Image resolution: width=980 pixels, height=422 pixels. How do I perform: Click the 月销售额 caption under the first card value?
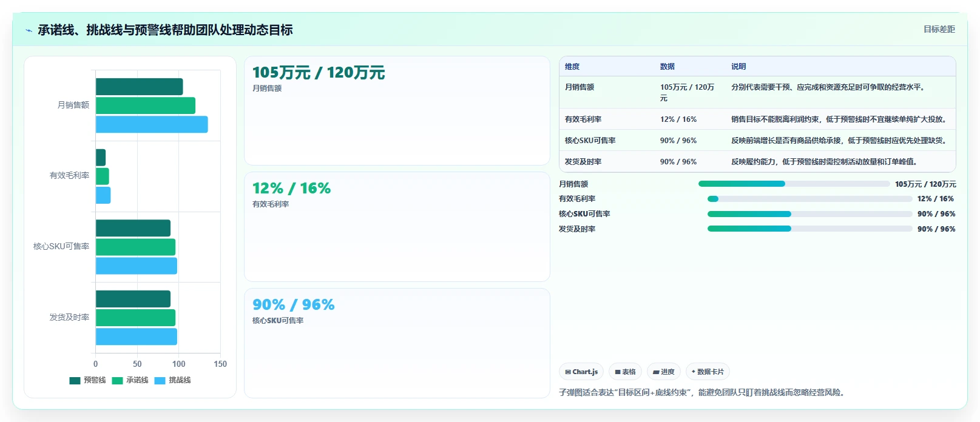pos(267,89)
